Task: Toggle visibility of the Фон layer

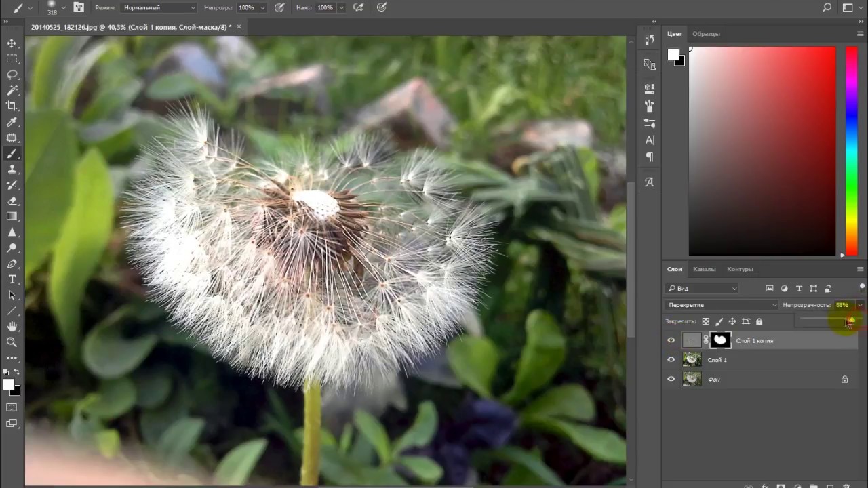Action: [x=671, y=380]
